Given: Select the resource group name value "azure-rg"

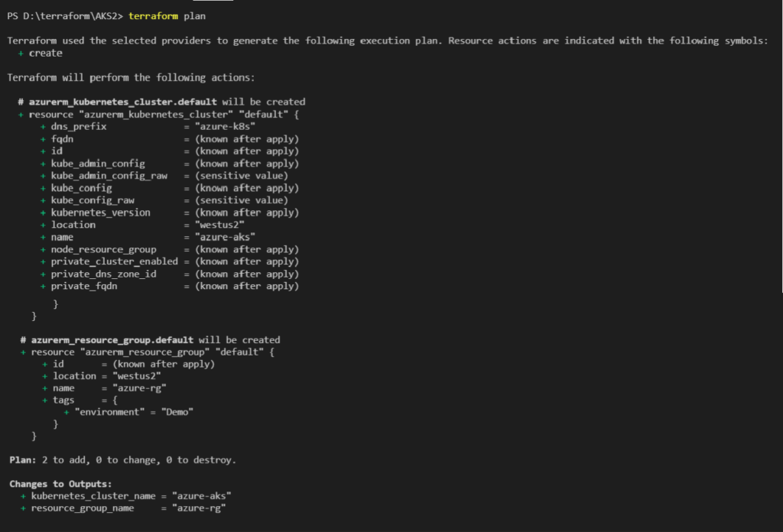Looking at the screenshot, I should pos(141,388).
